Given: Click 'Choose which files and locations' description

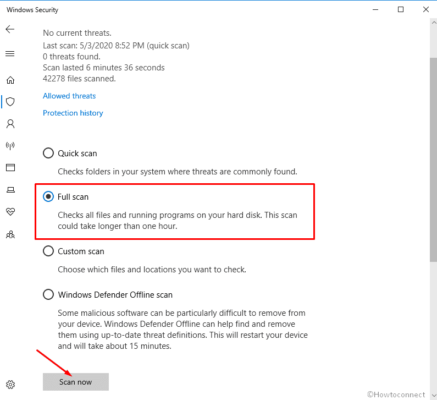Looking at the screenshot, I should click(152, 269).
